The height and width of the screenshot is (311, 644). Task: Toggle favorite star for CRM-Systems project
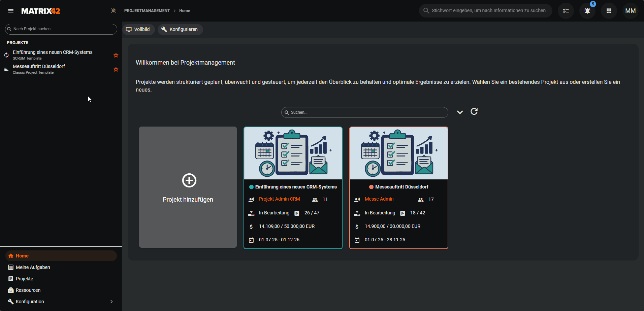pos(116,55)
